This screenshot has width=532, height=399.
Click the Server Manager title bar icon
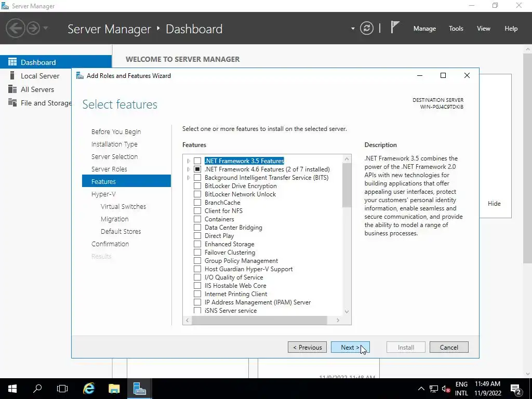[5, 6]
